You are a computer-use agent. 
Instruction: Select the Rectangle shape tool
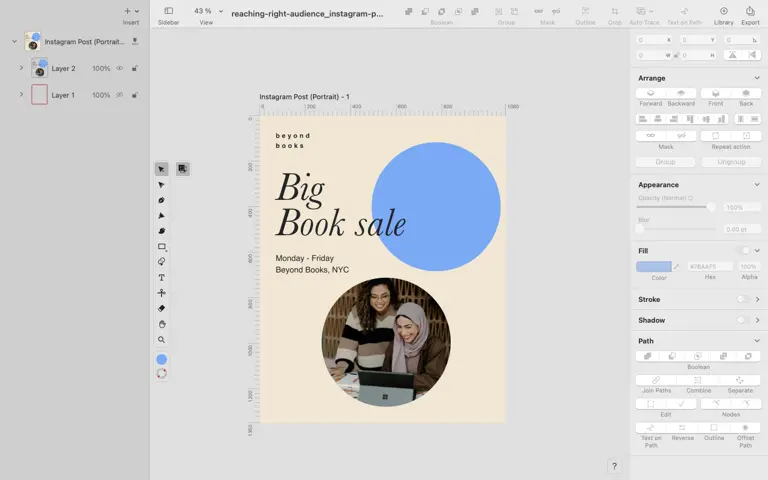[162, 246]
